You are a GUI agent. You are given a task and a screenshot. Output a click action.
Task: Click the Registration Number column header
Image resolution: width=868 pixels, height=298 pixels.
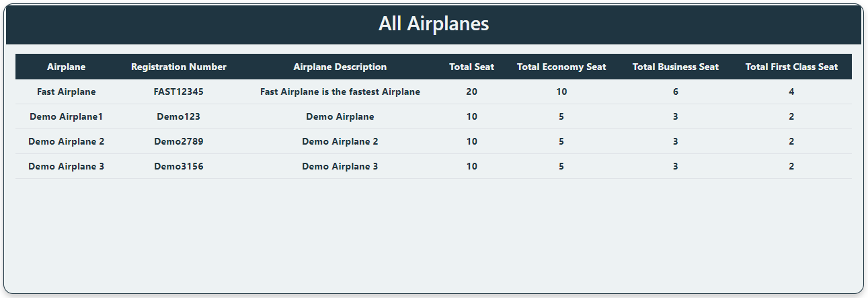pyautogui.click(x=179, y=67)
